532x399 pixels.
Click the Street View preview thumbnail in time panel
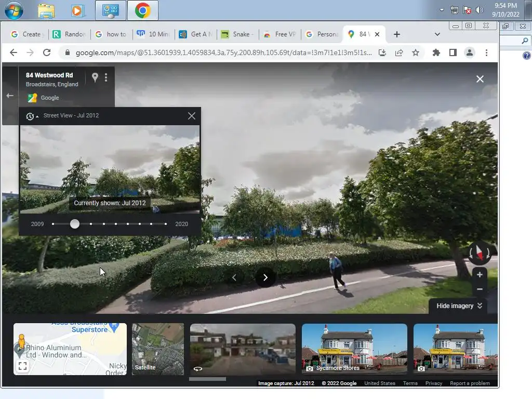[x=110, y=169]
